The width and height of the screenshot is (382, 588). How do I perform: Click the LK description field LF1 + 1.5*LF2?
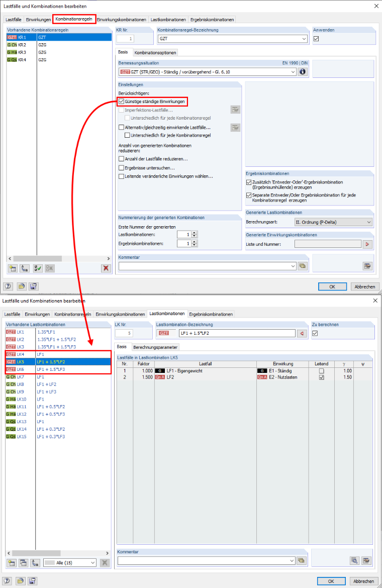click(237, 333)
